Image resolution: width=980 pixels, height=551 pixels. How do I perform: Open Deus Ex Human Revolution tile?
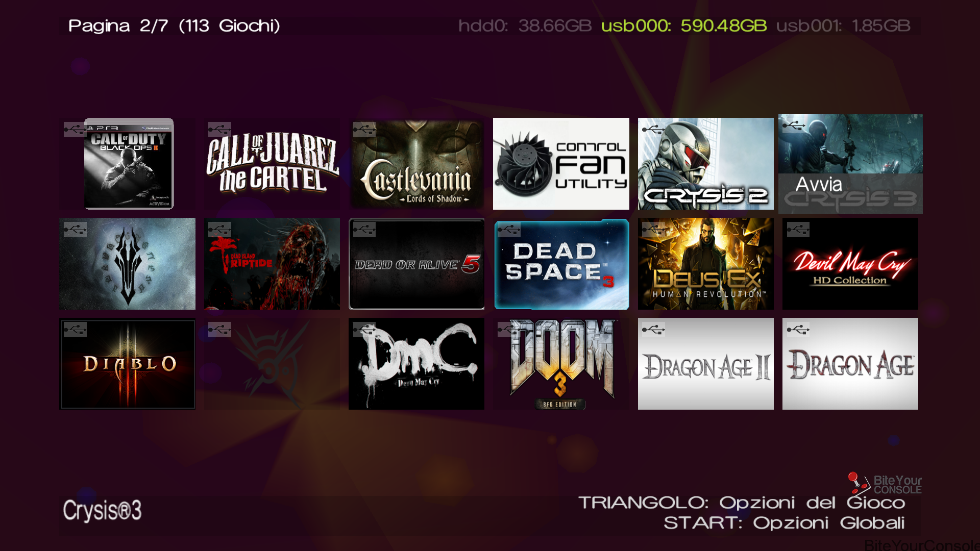coord(706,264)
